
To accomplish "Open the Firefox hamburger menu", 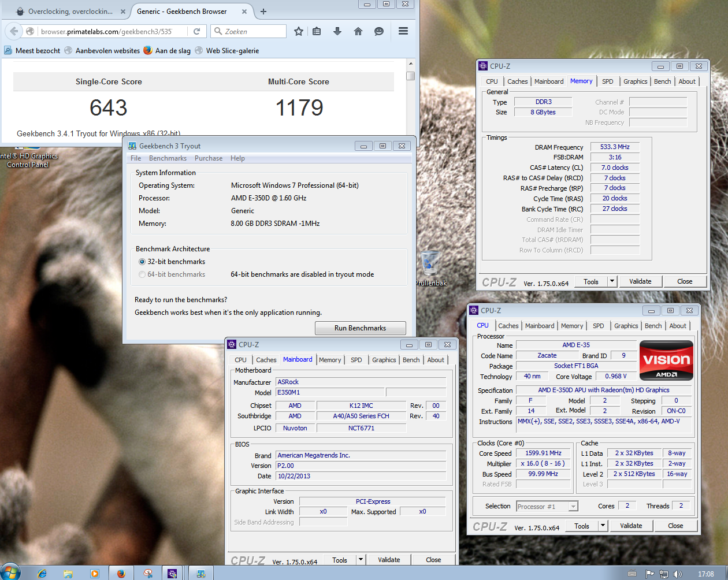I will pos(403,31).
